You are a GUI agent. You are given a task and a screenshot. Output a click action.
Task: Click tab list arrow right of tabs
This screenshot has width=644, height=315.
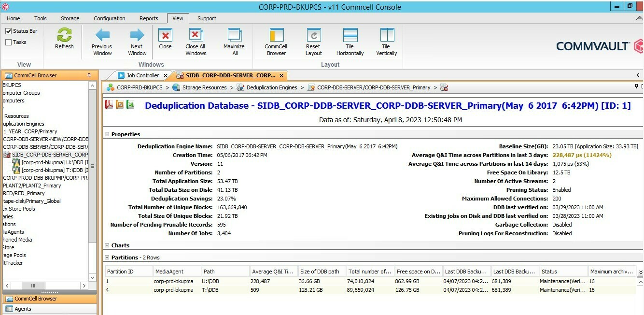point(638,75)
